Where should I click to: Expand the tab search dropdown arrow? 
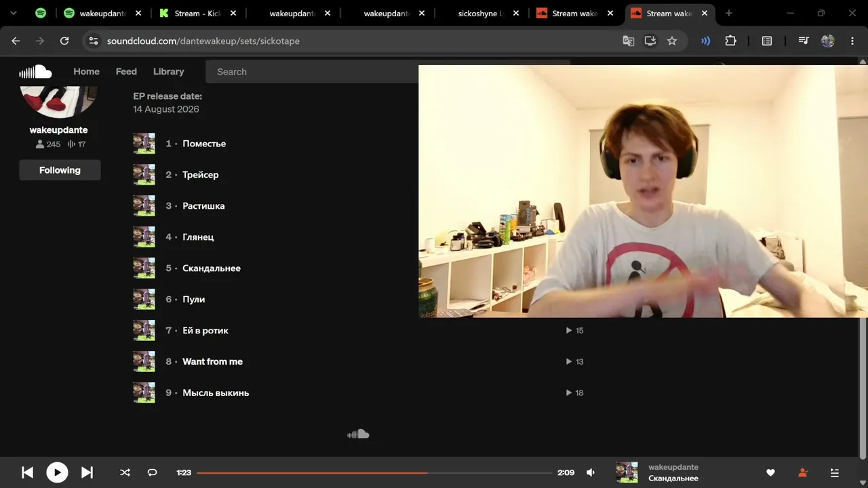(14, 13)
